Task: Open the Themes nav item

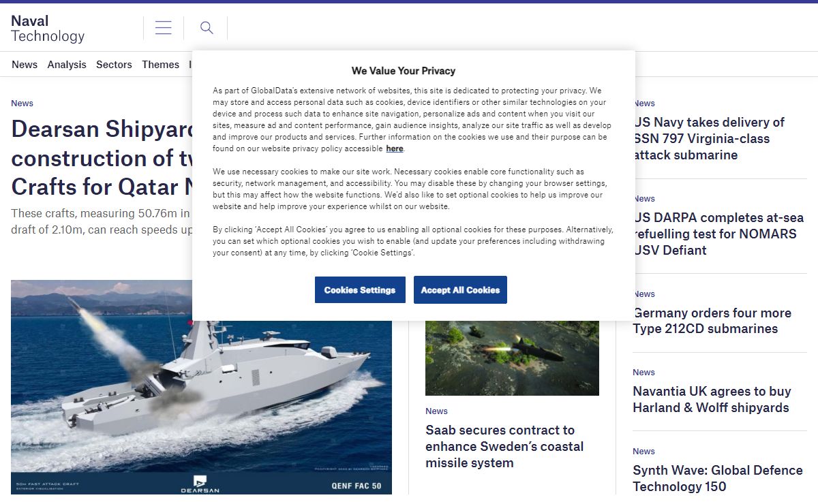Action: click(x=160, y=65)
